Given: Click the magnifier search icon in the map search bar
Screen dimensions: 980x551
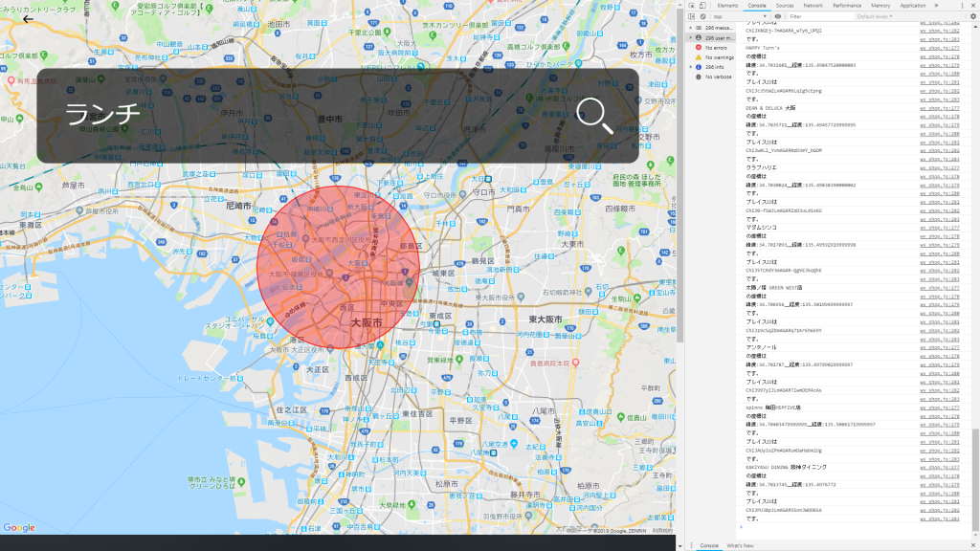Looking at the screenshot, I should click(594, 116).
